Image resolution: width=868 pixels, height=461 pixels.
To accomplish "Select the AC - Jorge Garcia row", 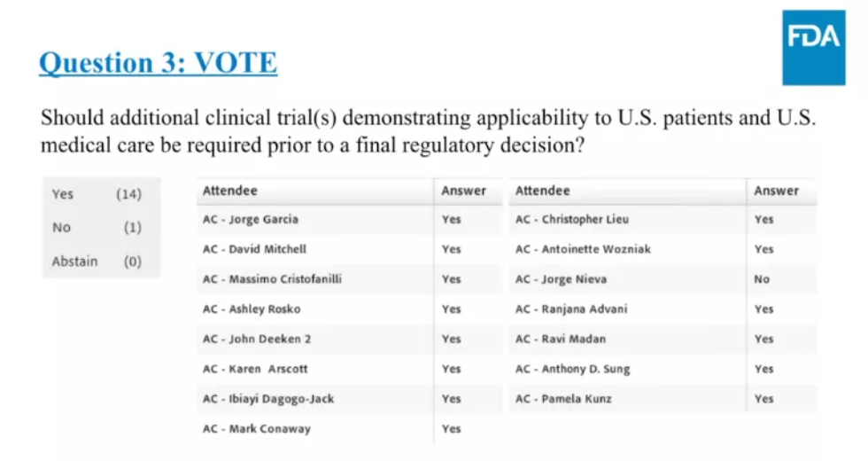I will click(x=251, y=220).
